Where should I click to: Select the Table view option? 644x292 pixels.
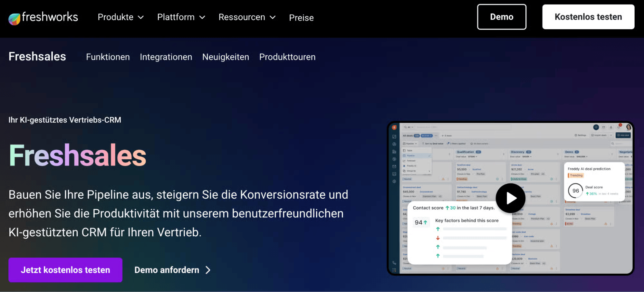[410, 150]
